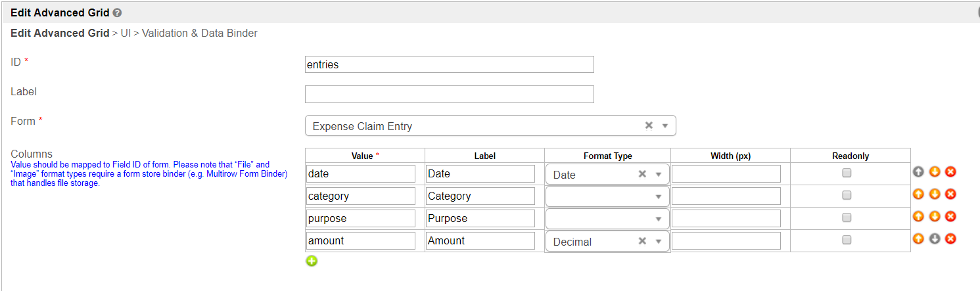Tick the Readonly checkbox for category
Screen dimensions: 980x291
click(847, 195)
